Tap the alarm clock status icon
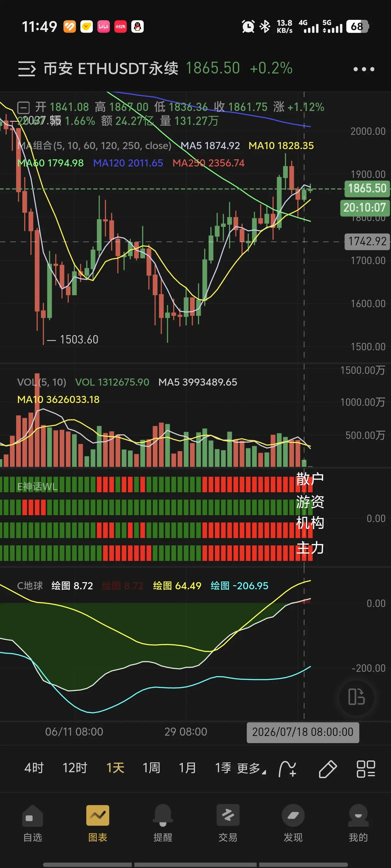391x868 pixels. (x=248, y=26)
